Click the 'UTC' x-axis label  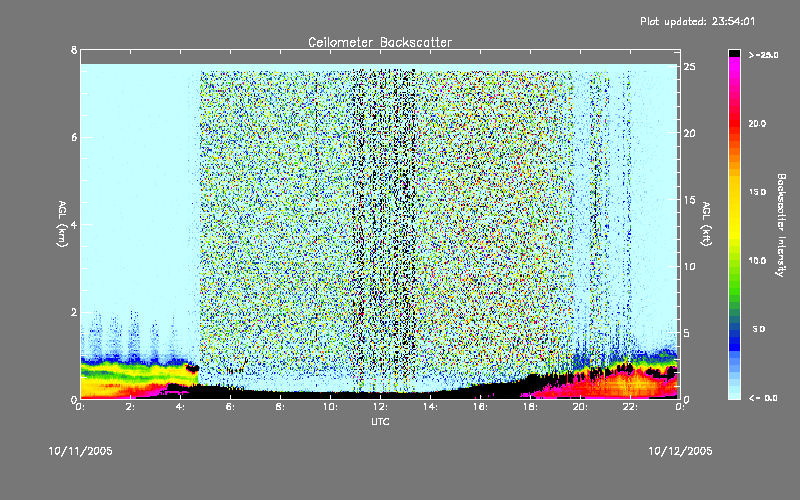tap(380, 421)
